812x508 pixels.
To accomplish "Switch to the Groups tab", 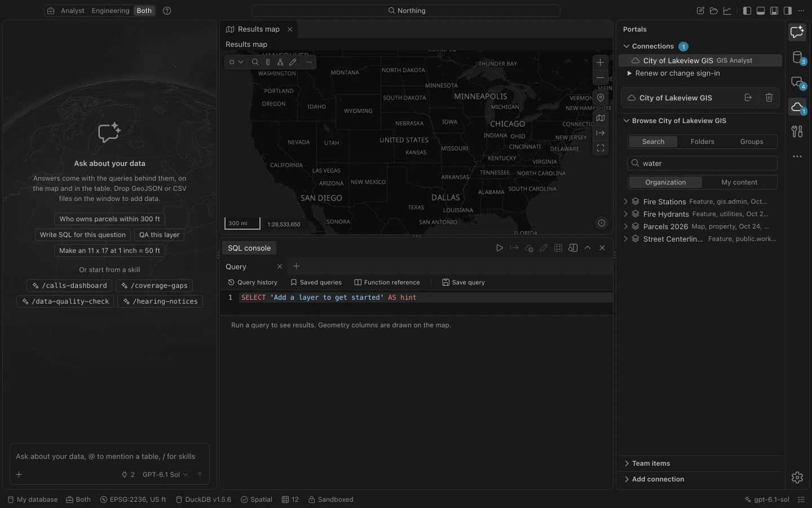I will (x=752, y=142).
